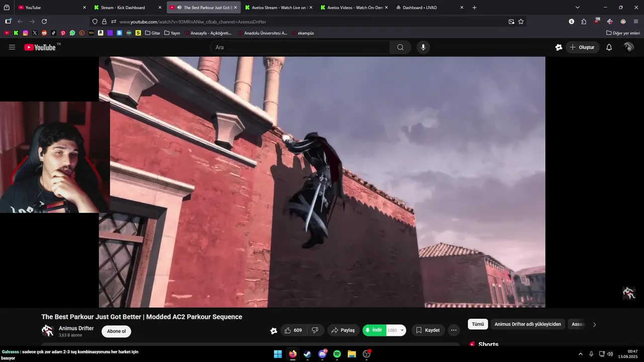Click the sparkle icon left of like

pyautogui.click(x=273, y=331)
